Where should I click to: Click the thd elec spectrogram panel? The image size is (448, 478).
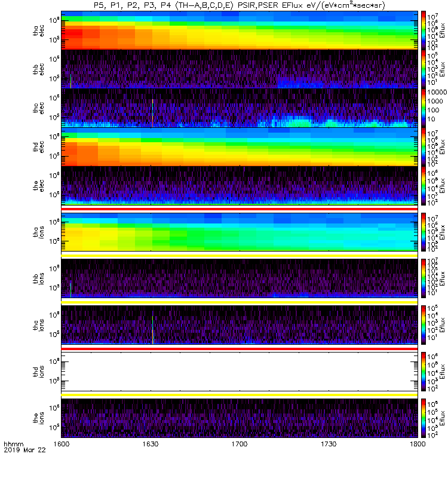[x=240, y=146]
